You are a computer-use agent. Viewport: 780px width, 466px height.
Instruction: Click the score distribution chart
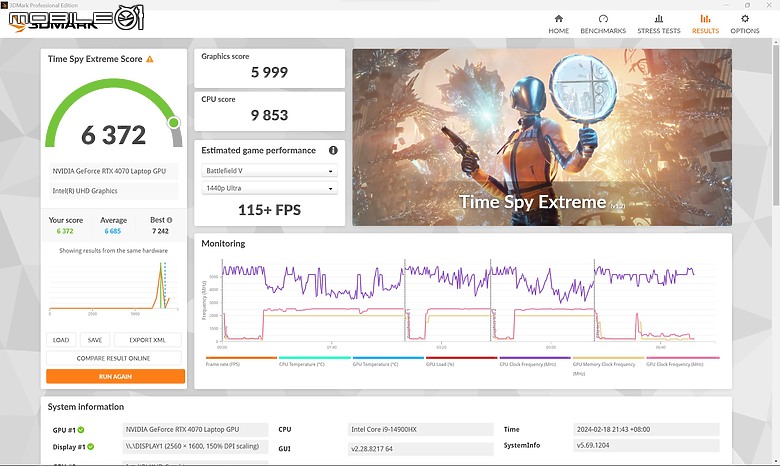(113, 287)
